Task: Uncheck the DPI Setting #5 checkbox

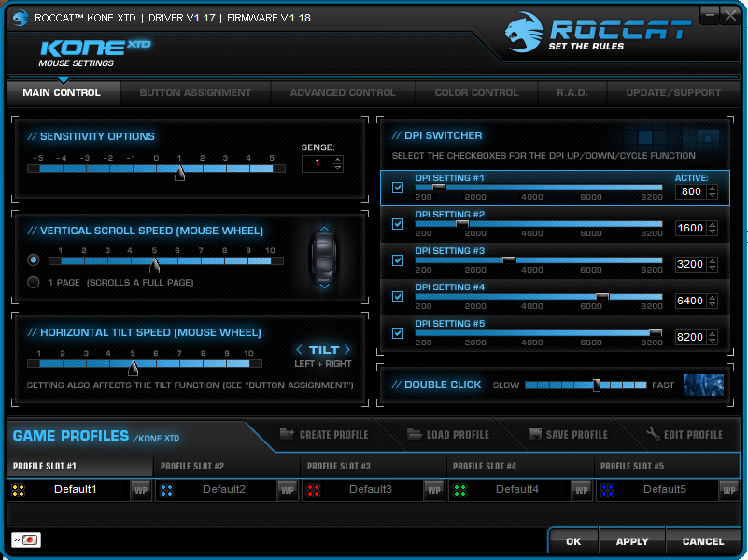Action: tap(398, 333)
